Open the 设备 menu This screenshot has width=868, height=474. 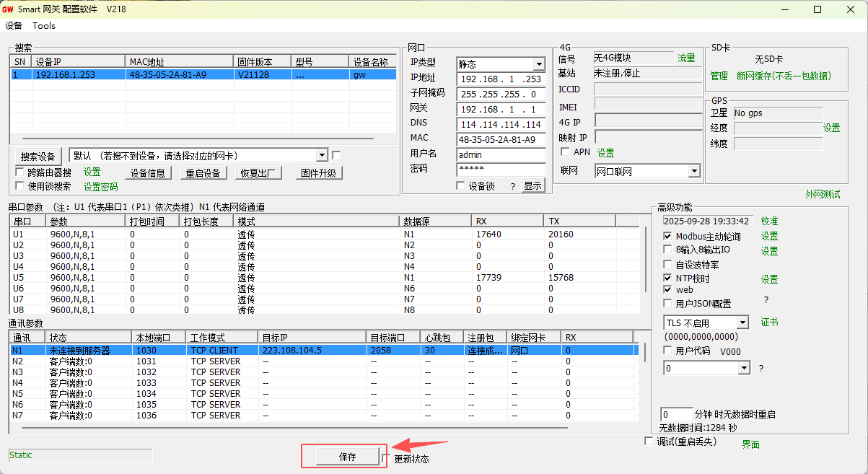tap(14, 26)
